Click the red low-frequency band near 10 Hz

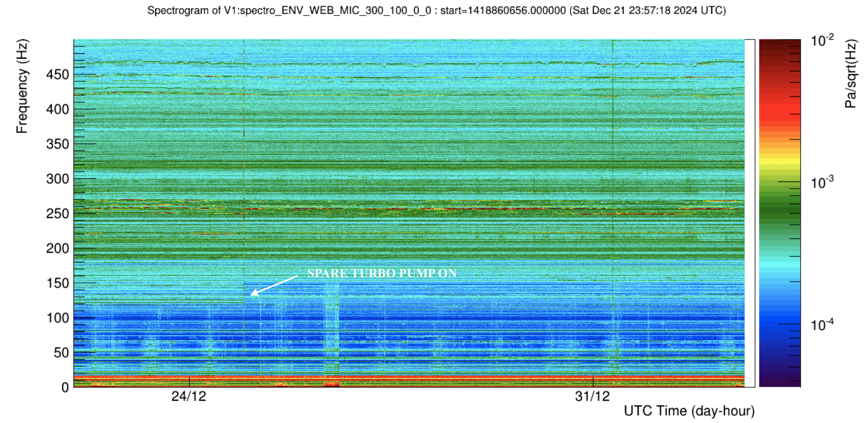pyautogui.click(x=409, y=378)
